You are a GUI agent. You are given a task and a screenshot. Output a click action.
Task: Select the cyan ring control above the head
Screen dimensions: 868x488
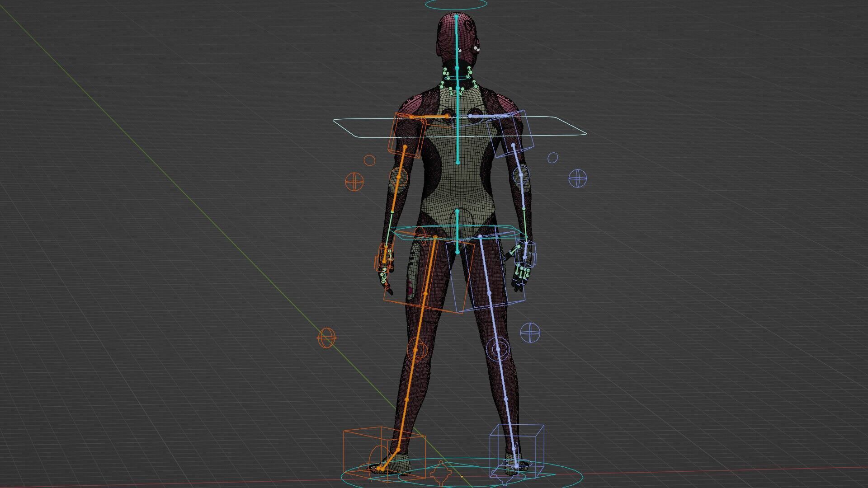(457, 5)
